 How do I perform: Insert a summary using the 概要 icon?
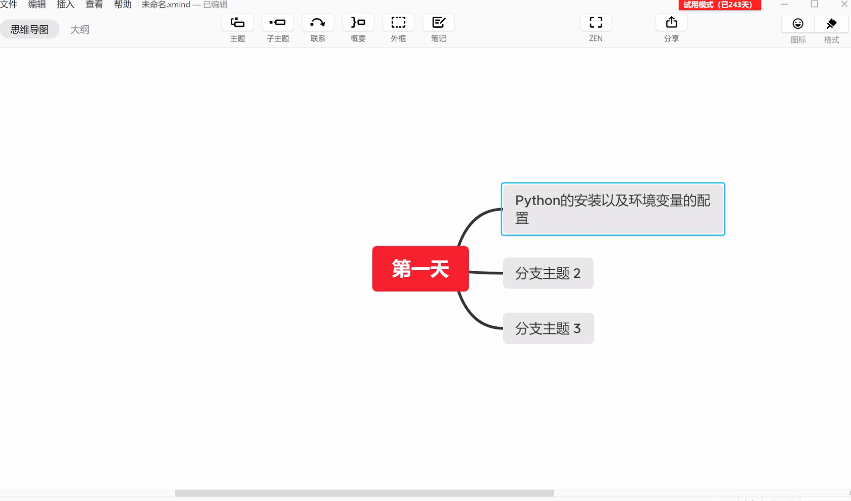pos(358,22)
